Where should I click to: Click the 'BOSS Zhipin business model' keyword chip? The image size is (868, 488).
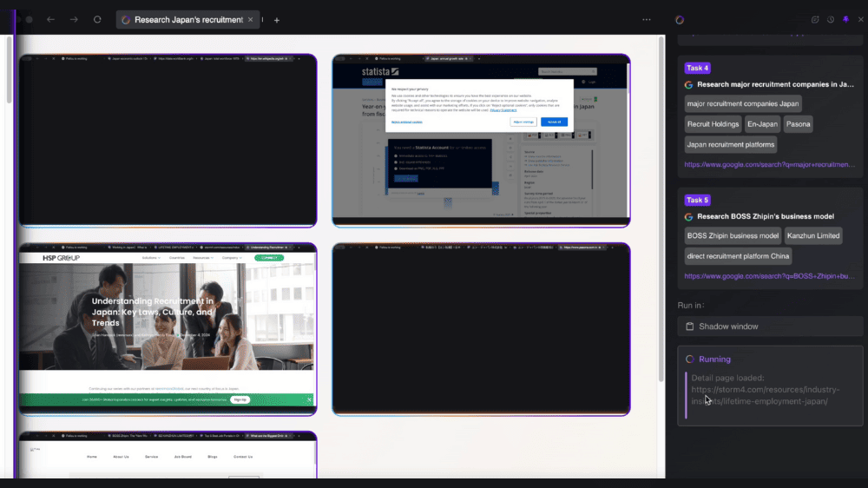[x=733, y=235]
